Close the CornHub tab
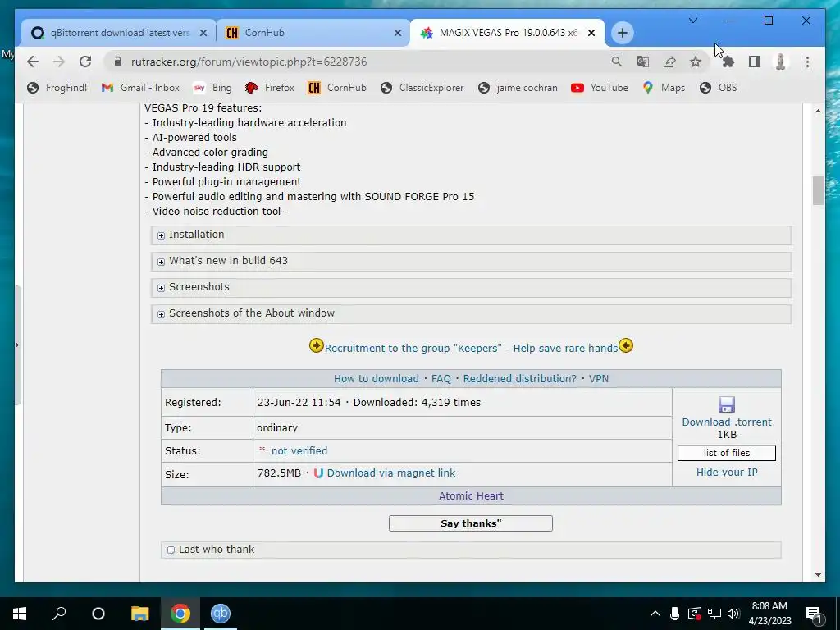This screenshot has height=630, width=840. pos(398,33)
